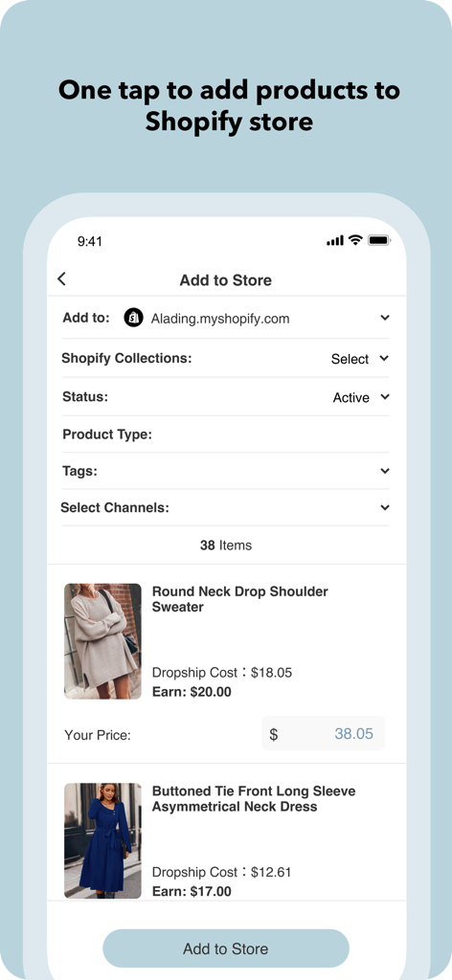This screenshot has height=980, width=452.
Task: Open the Shopify Collections Select dropdown
Action: coord(360,359)
